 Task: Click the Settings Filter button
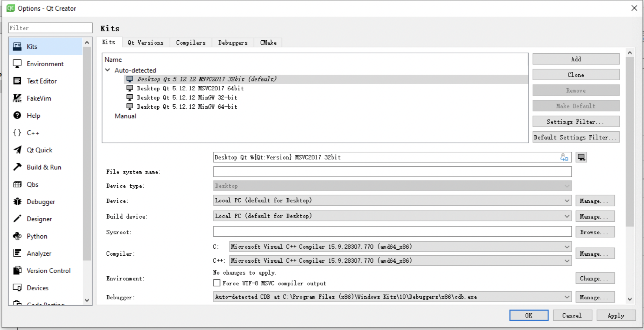(x=576, y=122)
